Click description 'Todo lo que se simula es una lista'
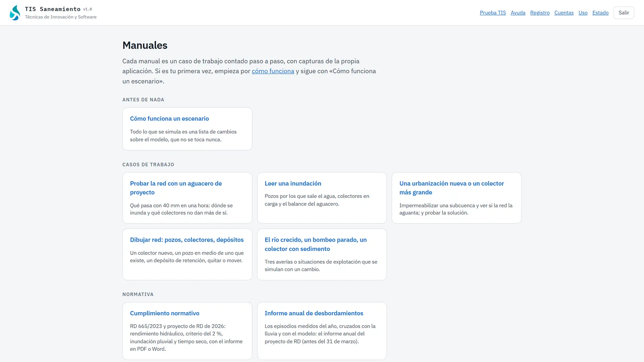The width and height of the screenshot is (644, 362). click(x=183, y=136)
